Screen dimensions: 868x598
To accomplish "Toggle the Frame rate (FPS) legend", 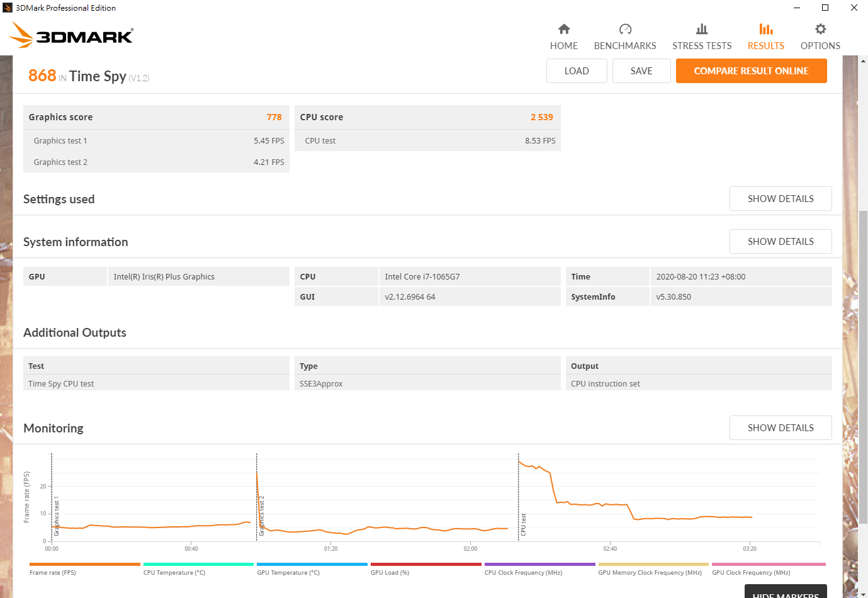I will 53,572.
